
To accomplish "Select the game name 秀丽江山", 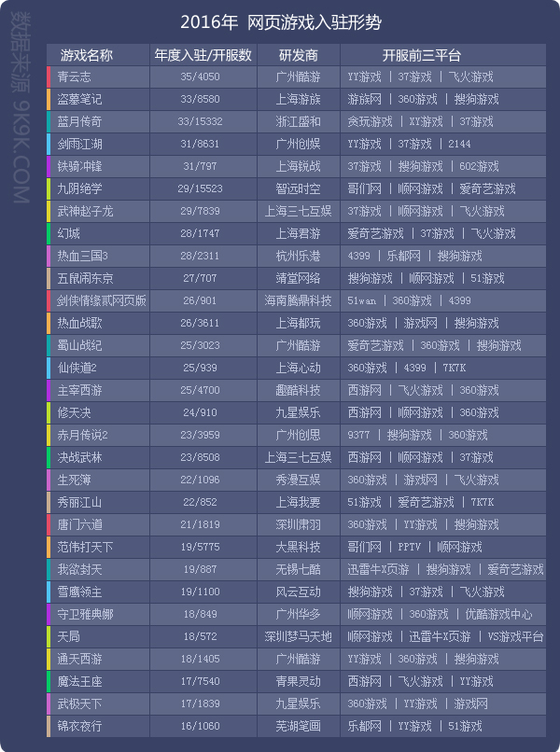I will click(79, 502).
